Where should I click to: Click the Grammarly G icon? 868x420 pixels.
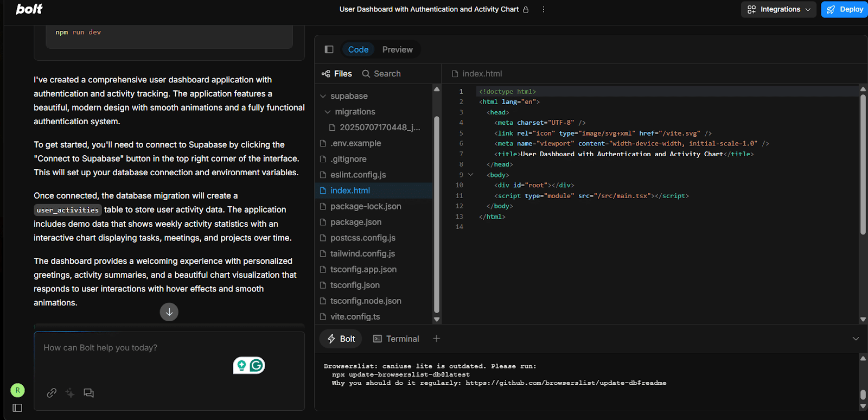[x=257, y=366]
